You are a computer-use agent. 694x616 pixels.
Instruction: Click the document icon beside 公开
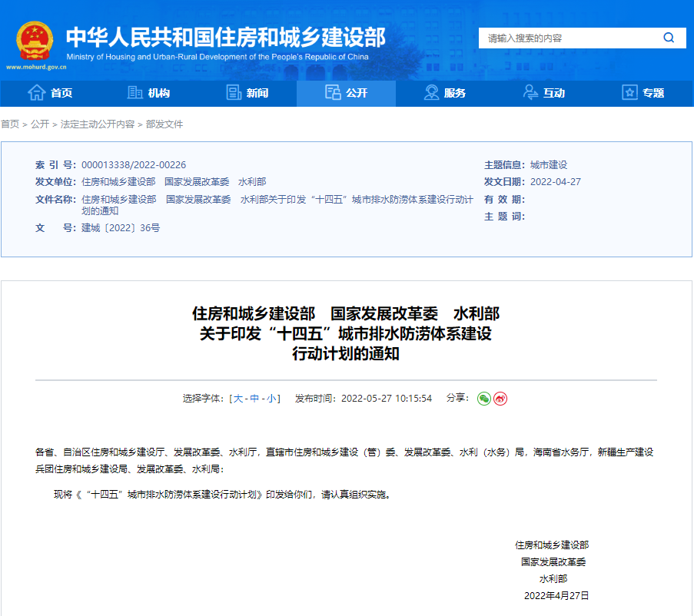333,92
